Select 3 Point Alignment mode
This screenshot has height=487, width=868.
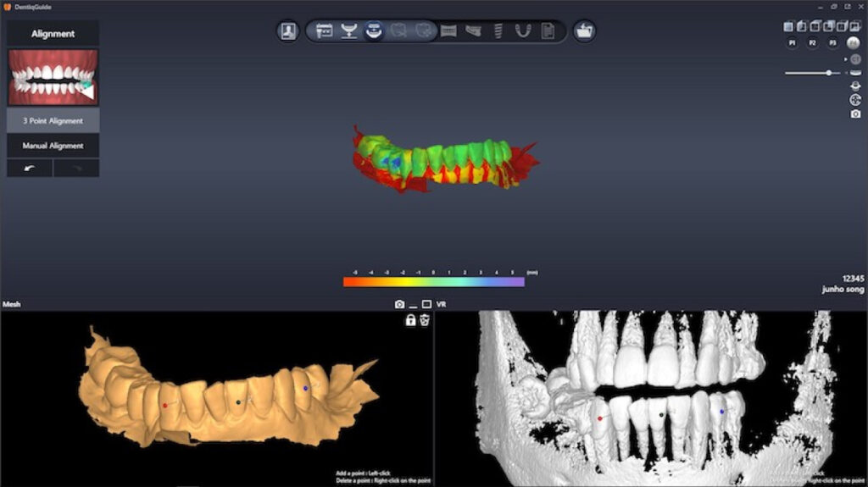click(x=53, y=120)
